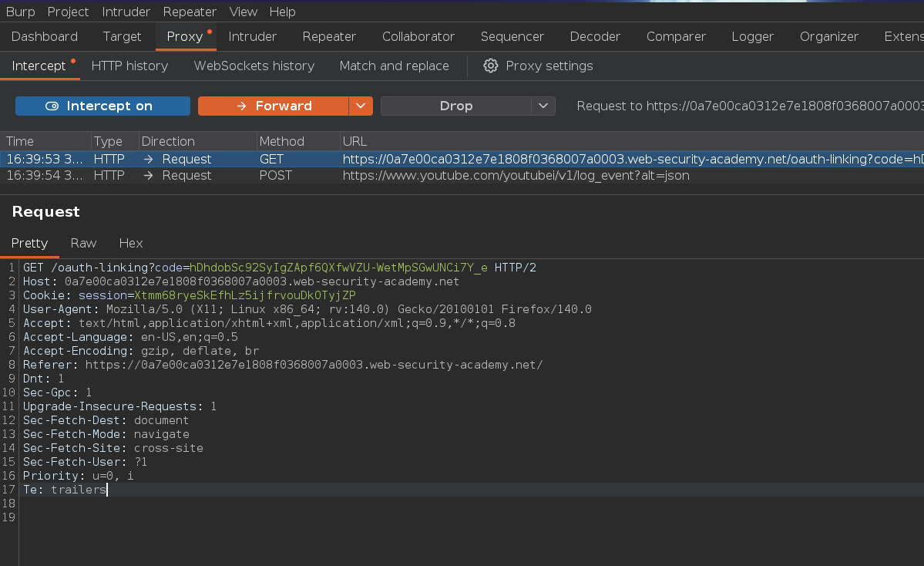Open the Sequencer tab

click(512, 36)
